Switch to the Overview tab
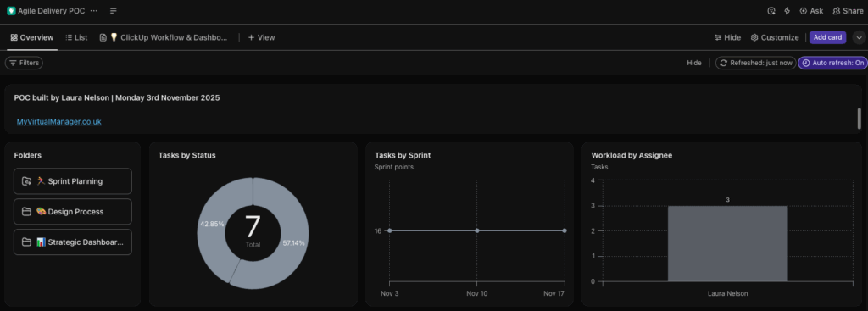868x311 pixels. coord(32,37)
